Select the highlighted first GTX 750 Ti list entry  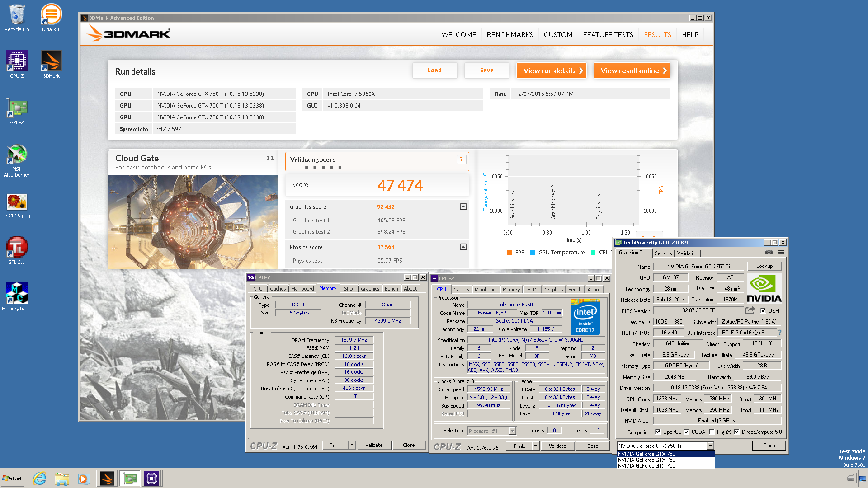(x=665, y=454)
